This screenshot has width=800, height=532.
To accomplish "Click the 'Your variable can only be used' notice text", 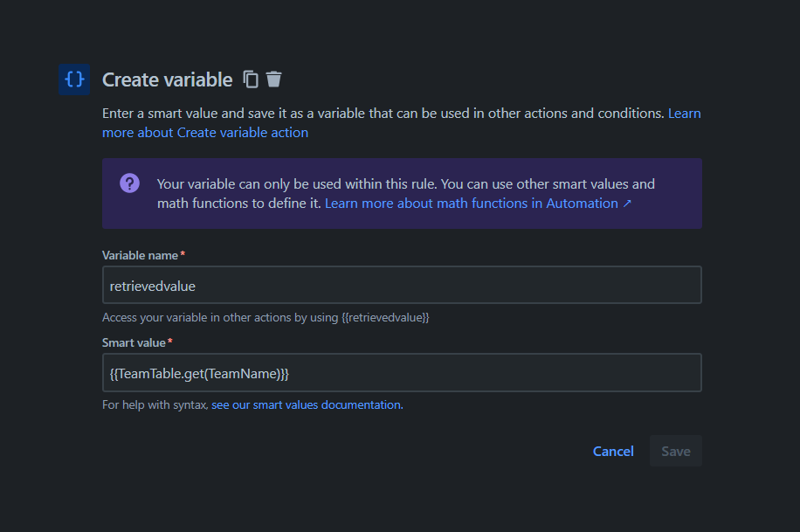I will pos(405,194).
